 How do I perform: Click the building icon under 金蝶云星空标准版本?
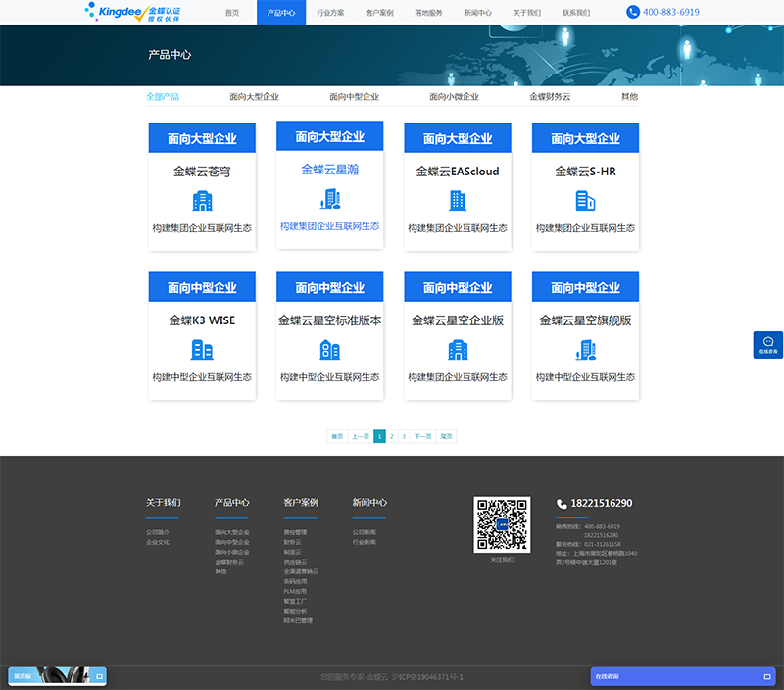(330, 350)
